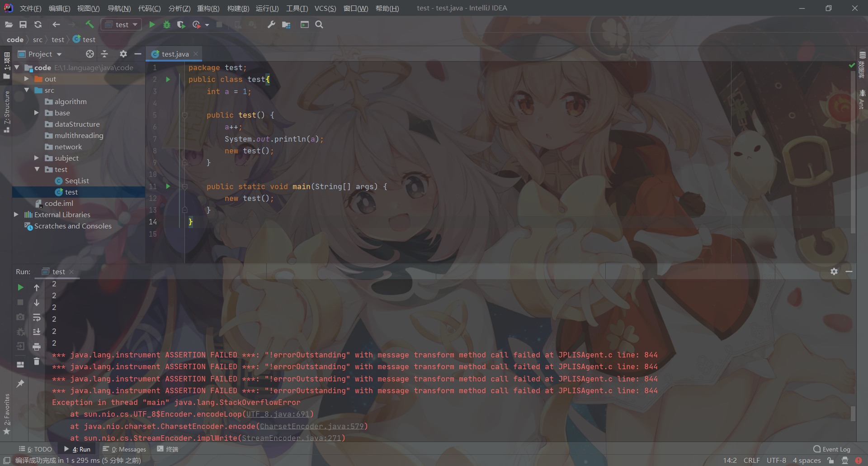Screen dimensions: 868x466
Task: Open the 重构(R) menu
Action: [208, 8]
